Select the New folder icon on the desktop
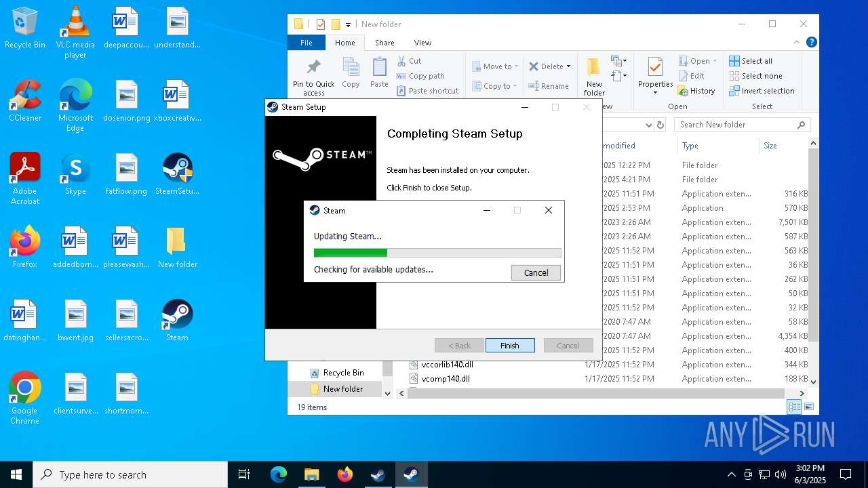868x488 pixels. click(177, 247)
